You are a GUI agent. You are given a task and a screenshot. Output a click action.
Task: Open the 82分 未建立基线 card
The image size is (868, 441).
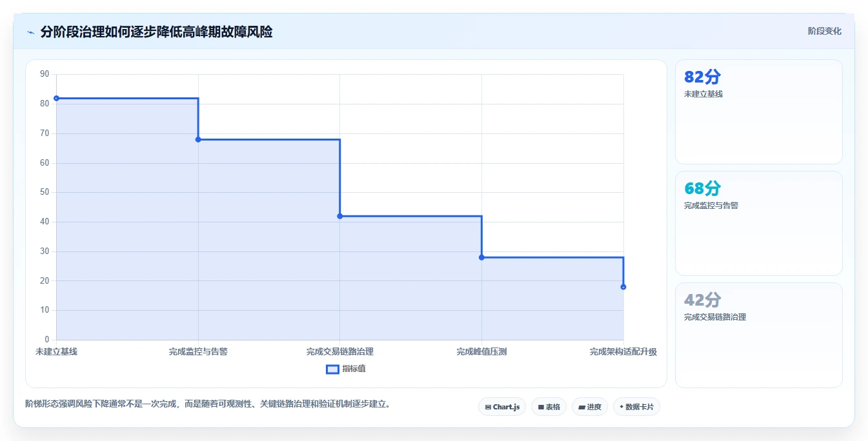[x=759, y=112]
